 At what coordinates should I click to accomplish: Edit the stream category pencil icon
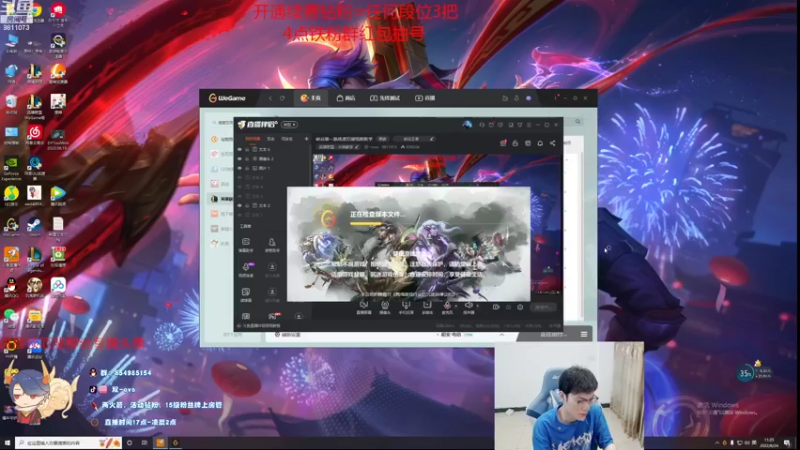[357, 147]
